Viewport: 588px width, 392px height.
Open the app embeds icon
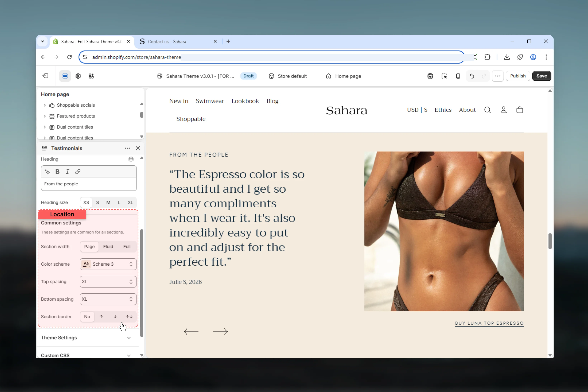pos(91,76)
